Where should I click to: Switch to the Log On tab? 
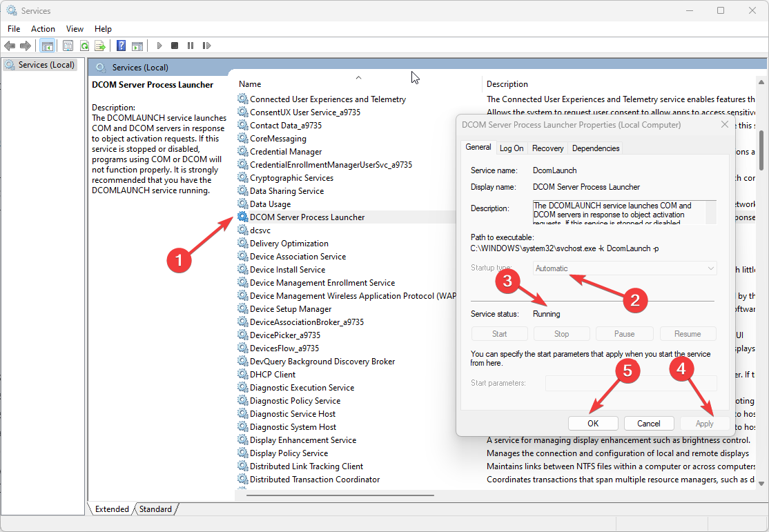click(x=512, y=148)
